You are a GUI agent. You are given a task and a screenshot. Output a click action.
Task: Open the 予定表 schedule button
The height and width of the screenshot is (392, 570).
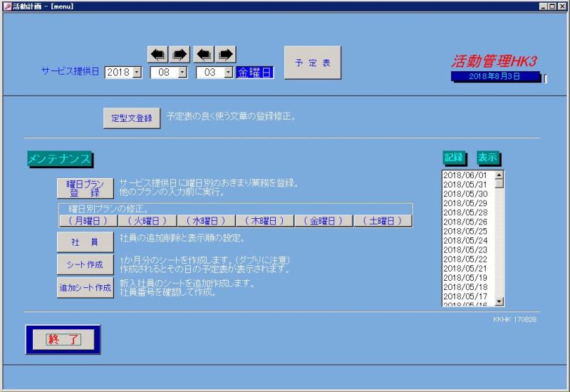coord(313,63)
